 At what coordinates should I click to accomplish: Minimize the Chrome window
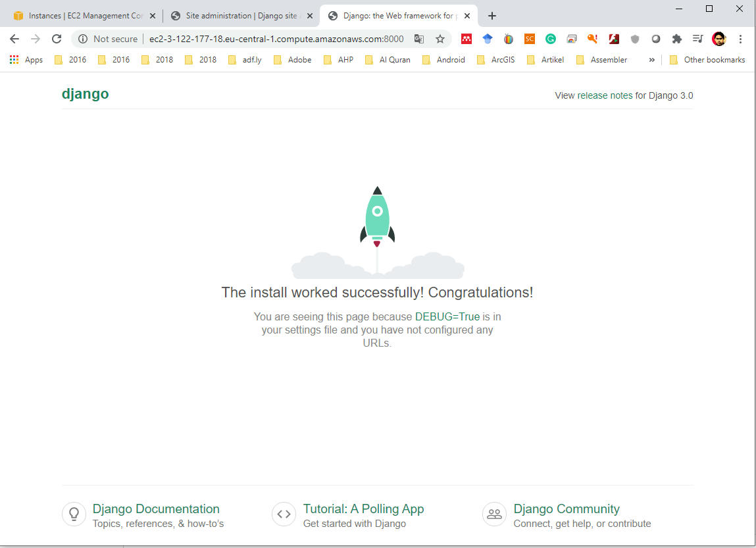679,9
